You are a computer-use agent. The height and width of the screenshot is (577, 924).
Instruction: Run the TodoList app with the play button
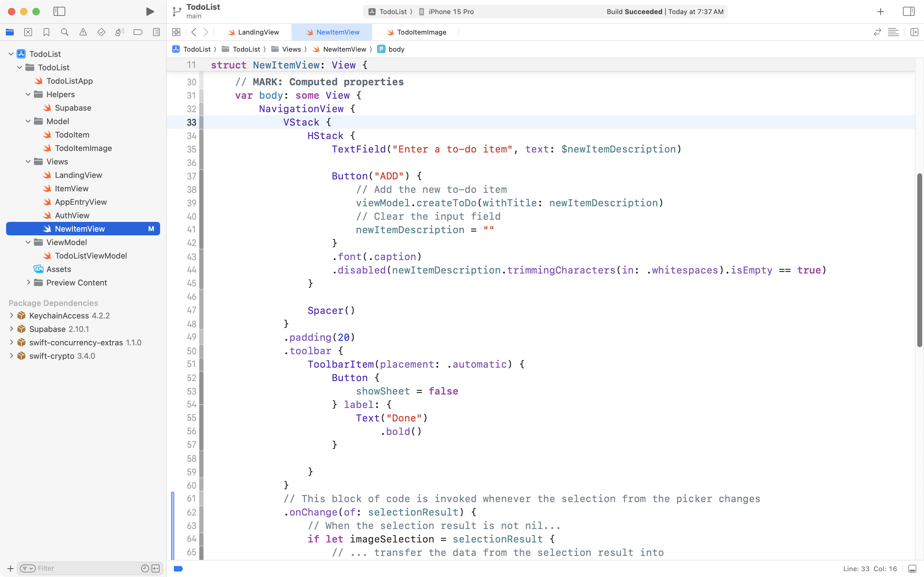(x=149, y=11)
